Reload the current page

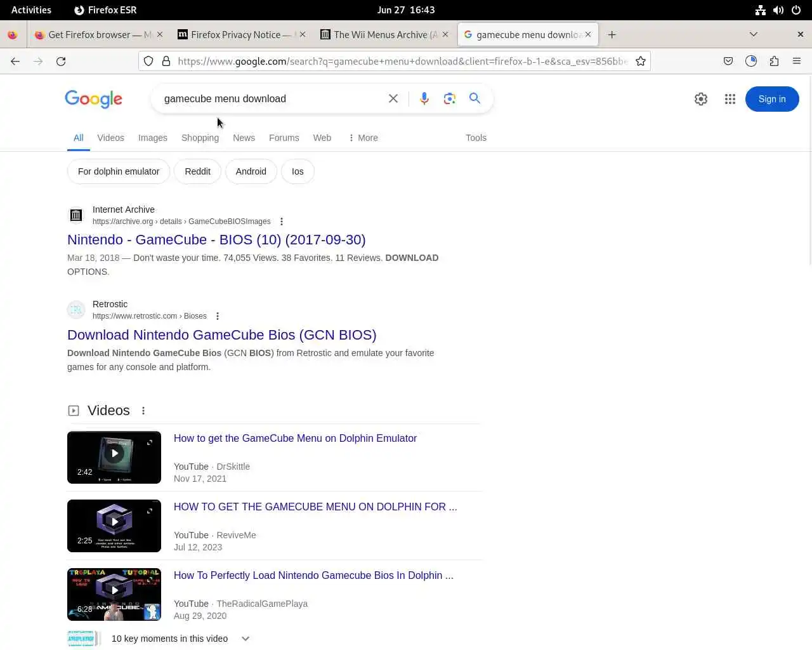coord(61,61)
